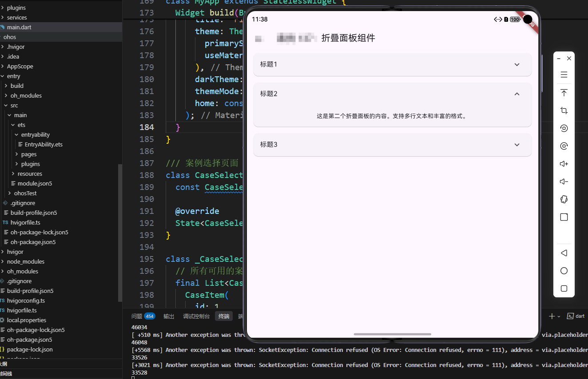Click the emulator shake device icon
This screenshot has width=588, height=379.
coord(564,199)
